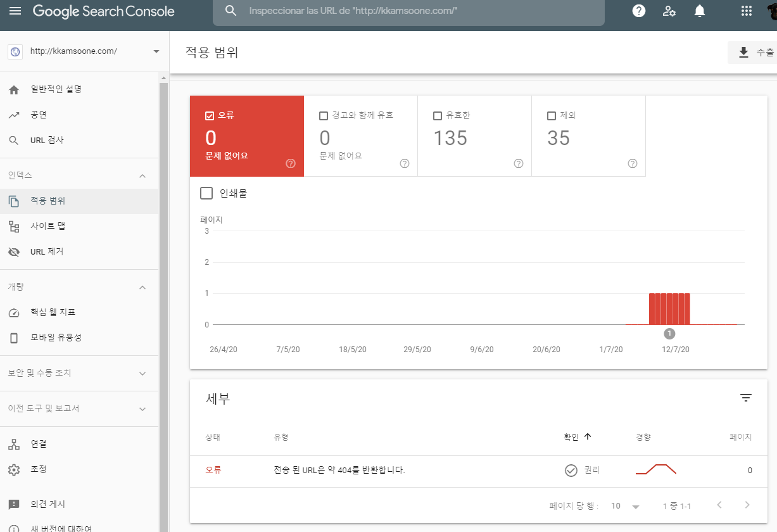Image resolution: width=777 pixels, height=532 pixels.
Task: Click the red error bars in chart
Action: (x=669, y=309)
